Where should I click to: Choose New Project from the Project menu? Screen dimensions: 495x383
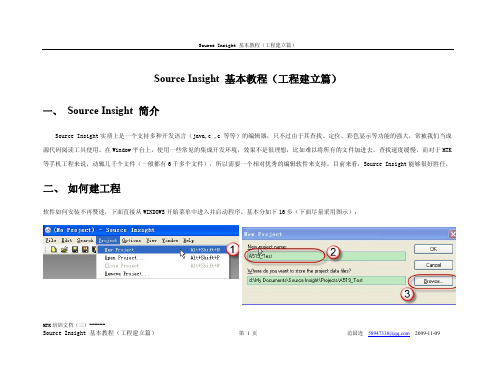point(163,250)
